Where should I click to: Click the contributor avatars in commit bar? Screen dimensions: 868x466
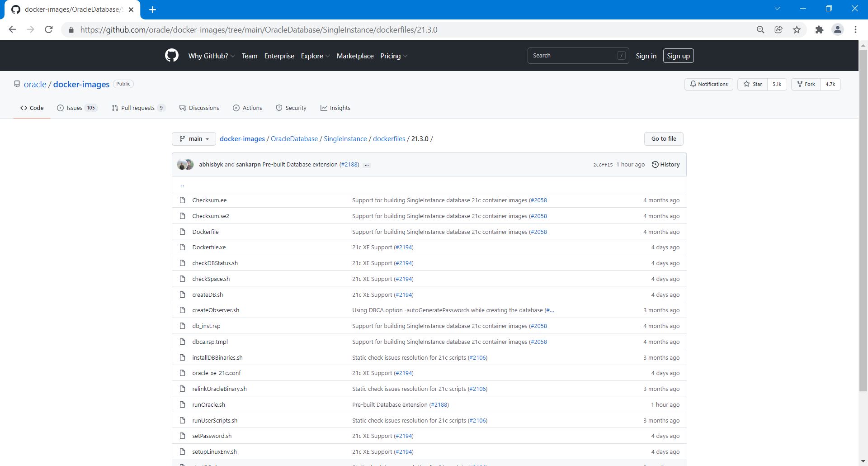coord(185,165)
